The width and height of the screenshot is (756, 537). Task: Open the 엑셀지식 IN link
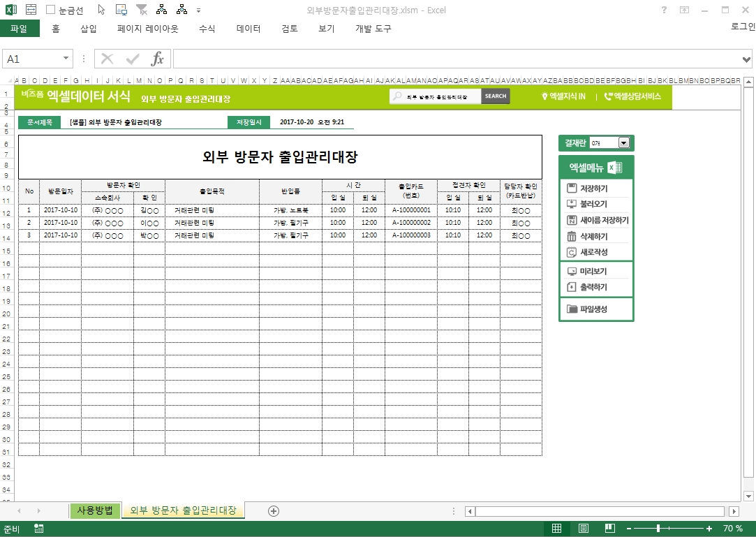[563, 96]
